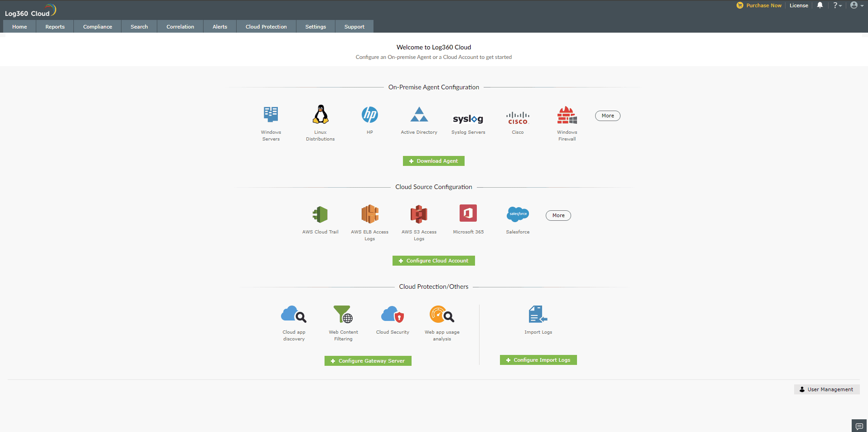Click the Syslog Servers logo

coord(468,119)
